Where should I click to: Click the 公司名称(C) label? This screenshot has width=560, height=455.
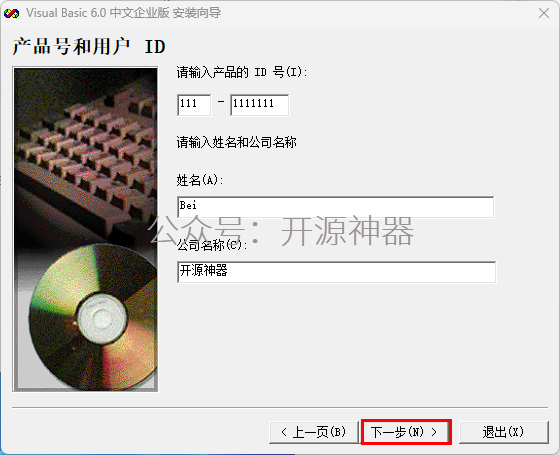click(212, 245)
